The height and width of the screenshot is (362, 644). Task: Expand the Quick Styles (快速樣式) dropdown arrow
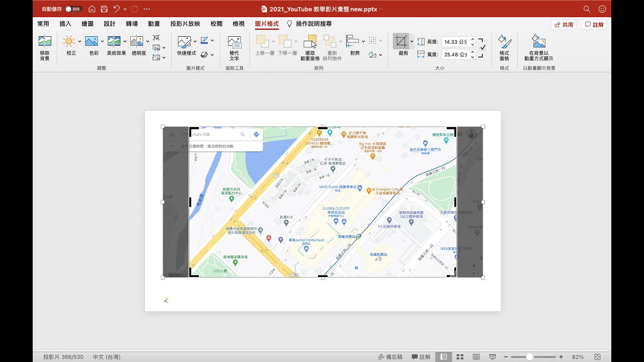click(x=194, y=41)
